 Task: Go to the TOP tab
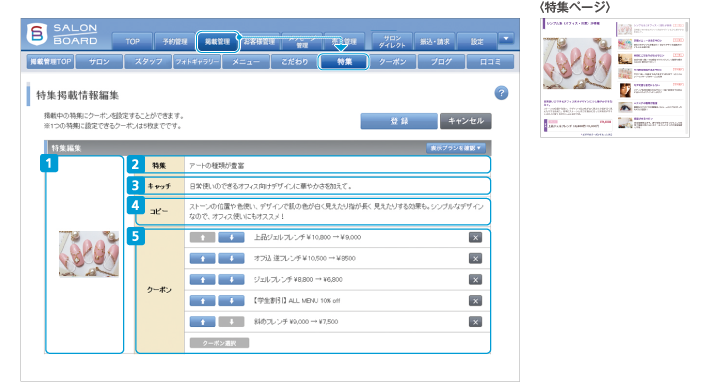pos(132,42)
